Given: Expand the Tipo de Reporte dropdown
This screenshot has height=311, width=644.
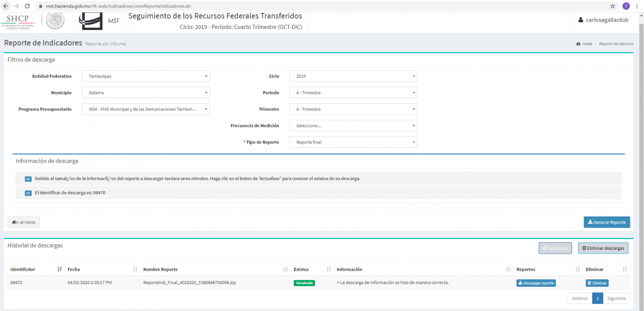Looking at the screenshot, I should coord(353,142).
